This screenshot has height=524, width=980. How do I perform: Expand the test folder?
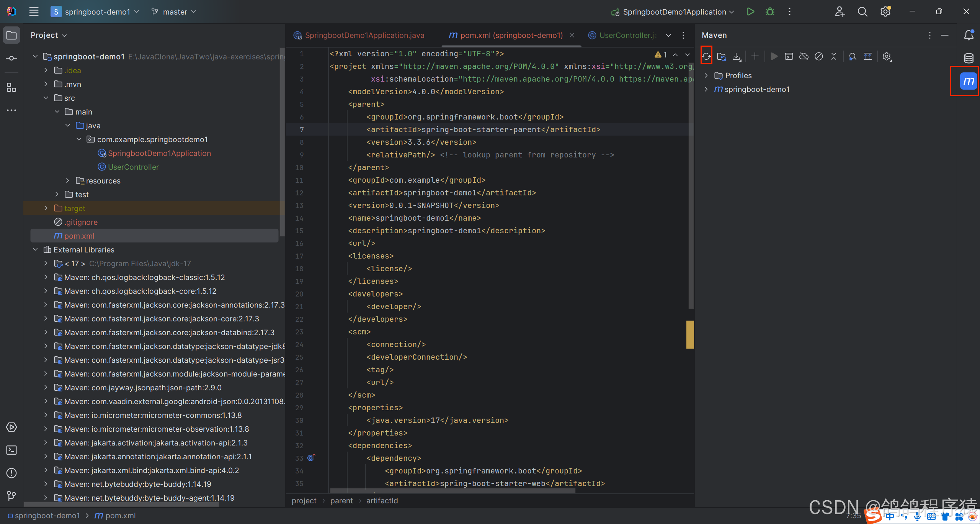[57, 194]
